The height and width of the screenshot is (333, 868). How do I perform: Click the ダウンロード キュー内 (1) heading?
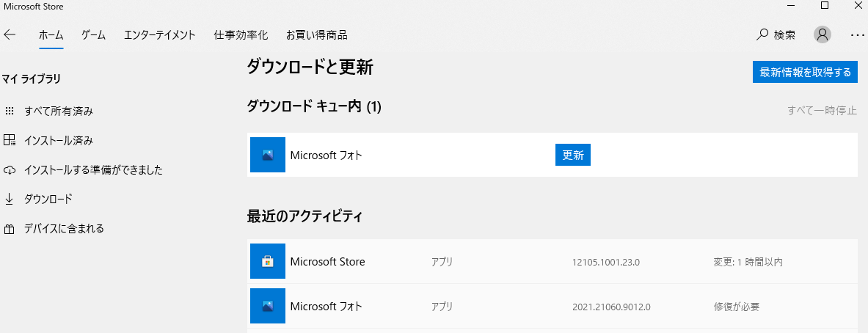[x=314, y=106]
